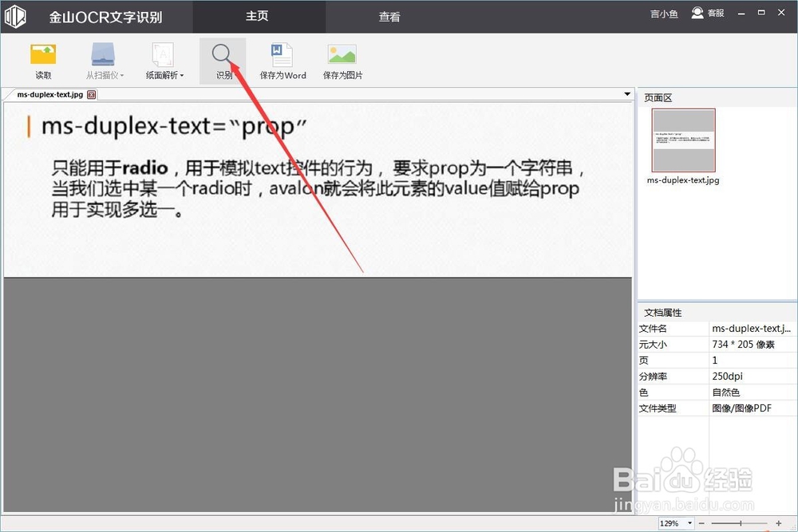Click the Kingsoft OCR logo icon

(15, 16)
